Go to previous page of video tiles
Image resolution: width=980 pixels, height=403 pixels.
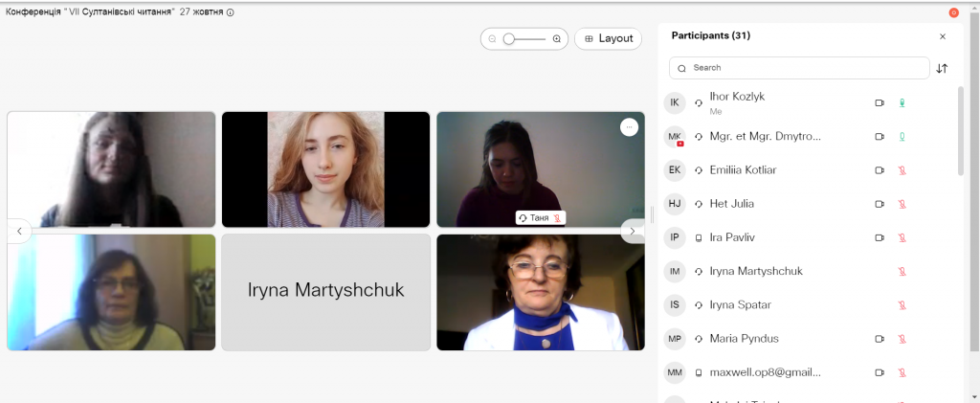(x=19, y=232)
